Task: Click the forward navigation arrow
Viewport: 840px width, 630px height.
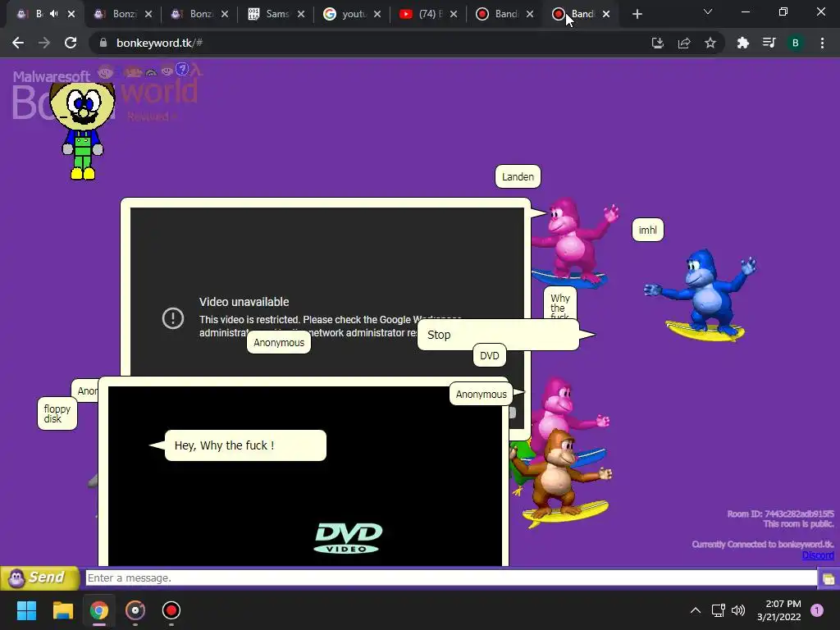Action: 44,43
